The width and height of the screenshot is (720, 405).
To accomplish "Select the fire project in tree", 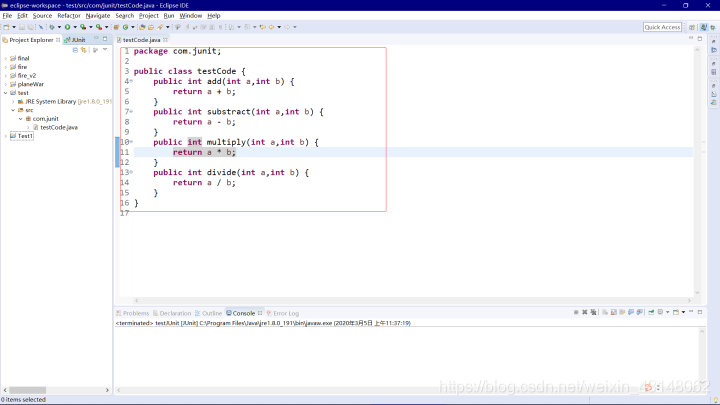I will click(x=22, y=67).
